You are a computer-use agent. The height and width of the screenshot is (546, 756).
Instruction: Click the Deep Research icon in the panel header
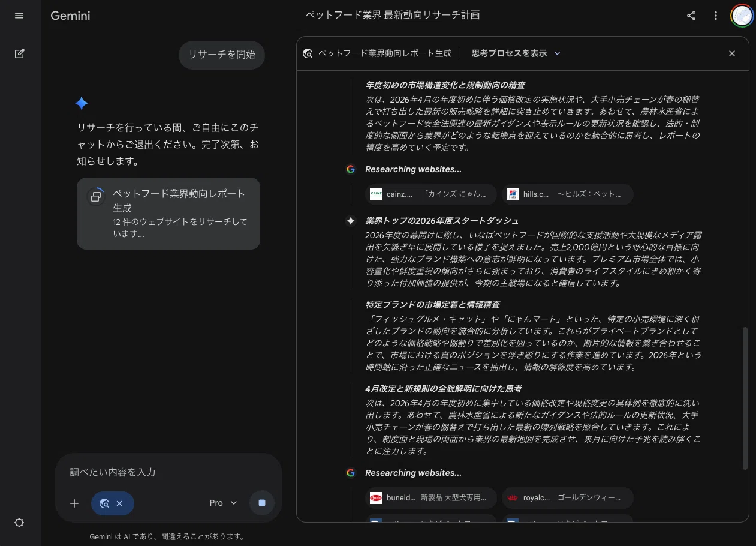point(308,53)
